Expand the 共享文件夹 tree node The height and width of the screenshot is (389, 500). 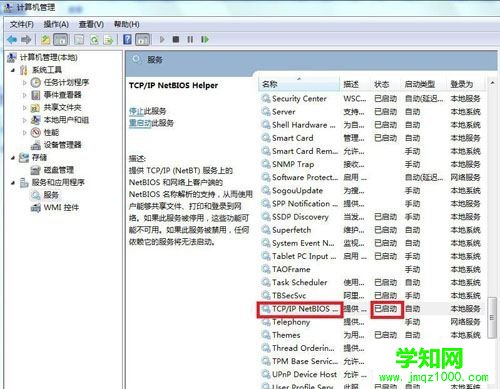(24, 107)
